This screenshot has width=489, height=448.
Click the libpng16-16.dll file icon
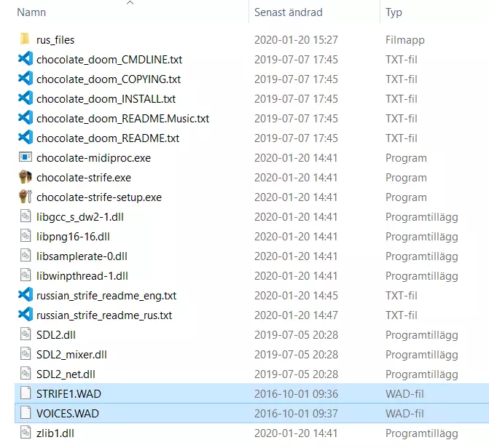tap(26, 236)
